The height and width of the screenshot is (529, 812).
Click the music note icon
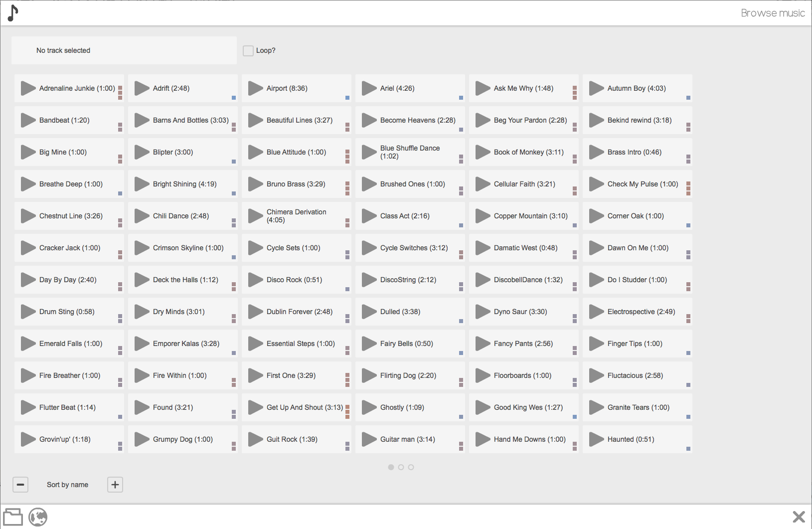(13, 13)
